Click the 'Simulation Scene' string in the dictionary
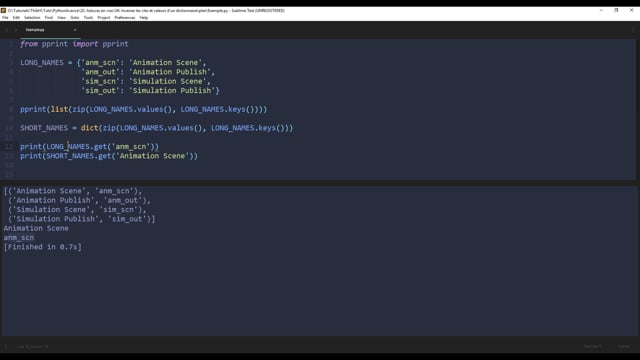Image resolution: width=640 pixels, height=360 pixels. (167, 81)
